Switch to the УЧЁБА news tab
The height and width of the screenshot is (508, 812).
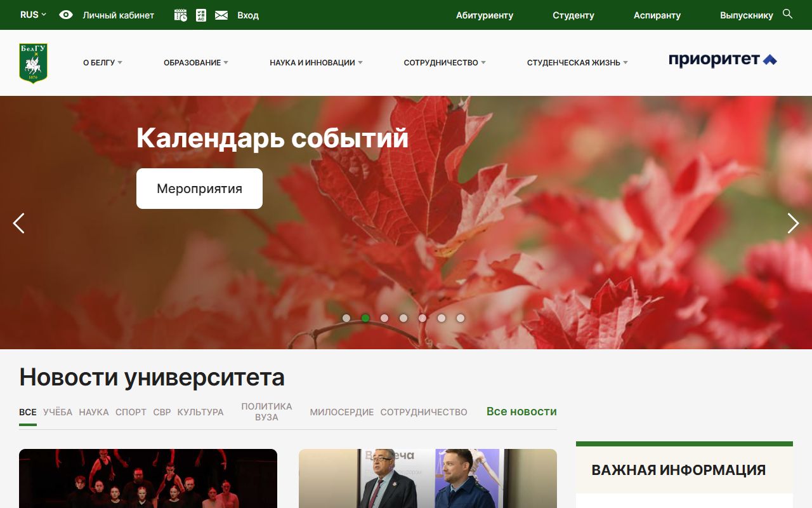click(58, 412)
